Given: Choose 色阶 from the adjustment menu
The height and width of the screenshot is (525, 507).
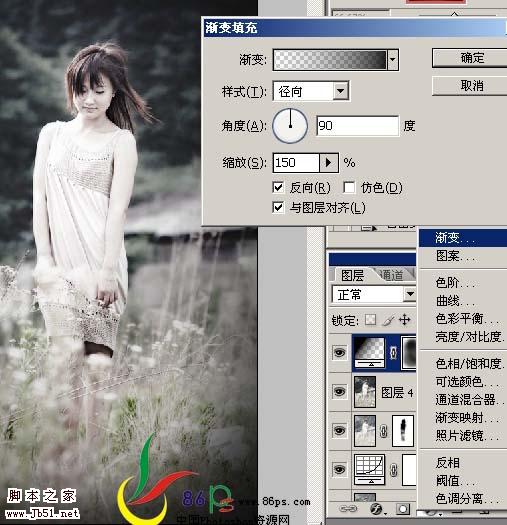Looking at the screenshot, I should coord(463,283).
